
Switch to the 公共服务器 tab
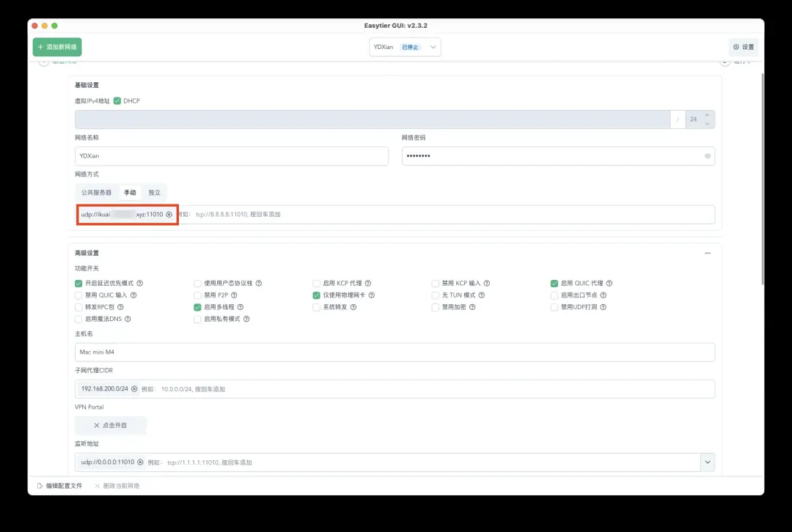point(96,192)
